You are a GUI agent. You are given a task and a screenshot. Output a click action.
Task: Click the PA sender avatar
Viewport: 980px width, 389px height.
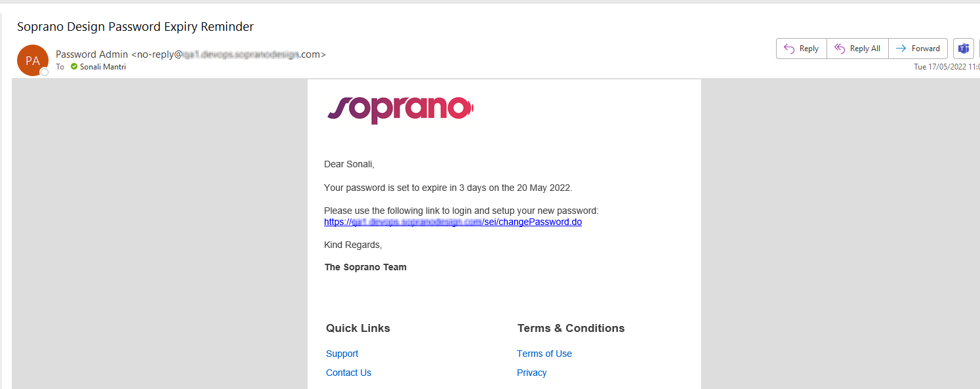coord(33,60)
